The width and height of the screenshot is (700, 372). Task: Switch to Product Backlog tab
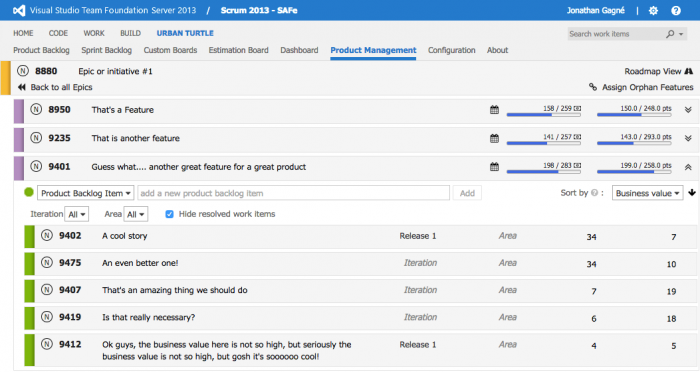coord(42,50)
